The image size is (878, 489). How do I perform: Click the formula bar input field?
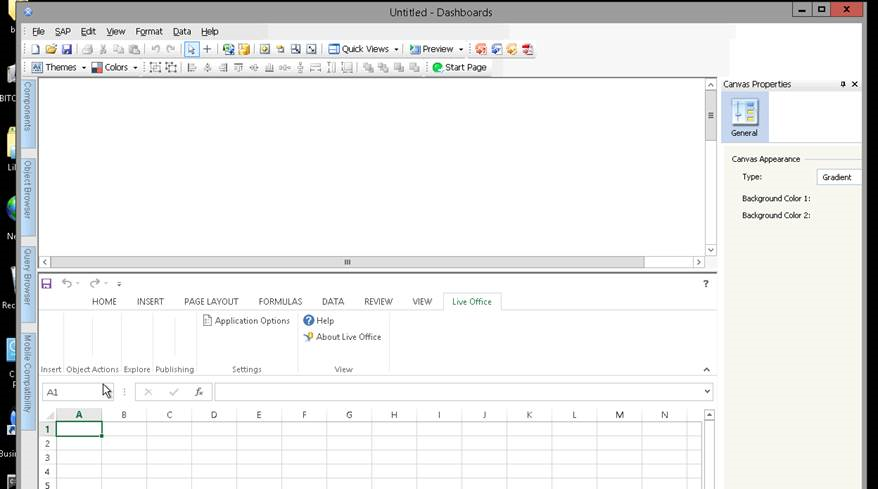pyautogui.click(x=459, y=392)
